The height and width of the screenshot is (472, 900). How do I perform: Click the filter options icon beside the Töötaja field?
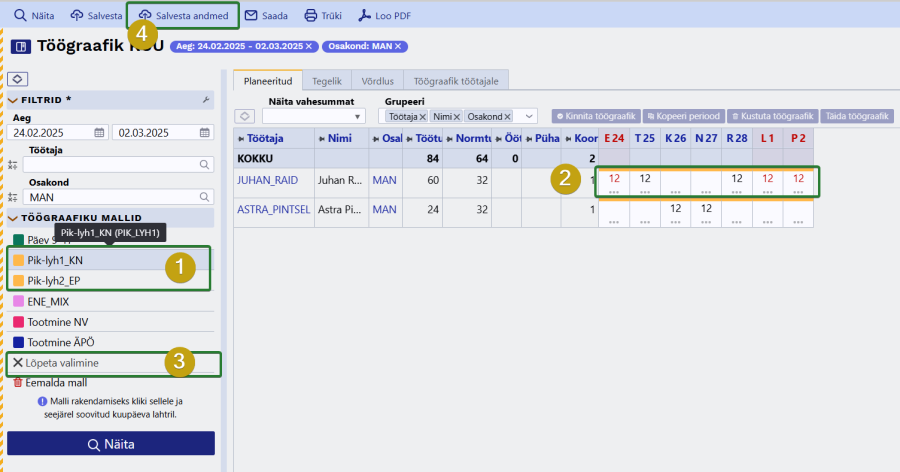pos(13,165)
